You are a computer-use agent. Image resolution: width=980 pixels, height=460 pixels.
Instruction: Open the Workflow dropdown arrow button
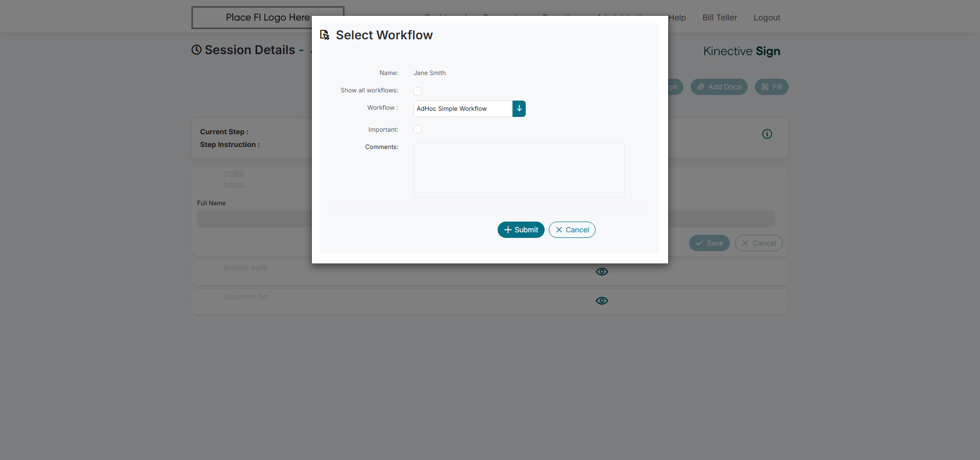click(519, 109)
